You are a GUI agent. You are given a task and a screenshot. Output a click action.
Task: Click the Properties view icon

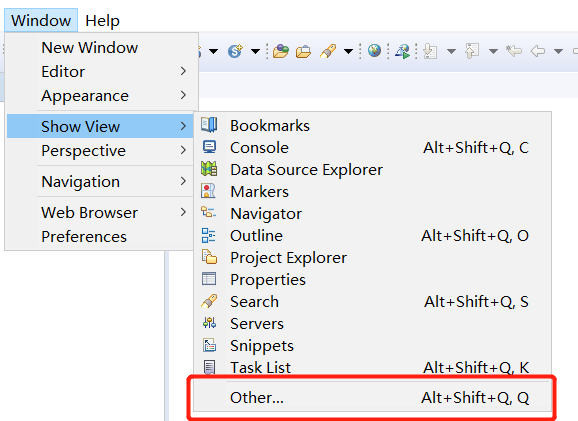(x=209, y=279)
